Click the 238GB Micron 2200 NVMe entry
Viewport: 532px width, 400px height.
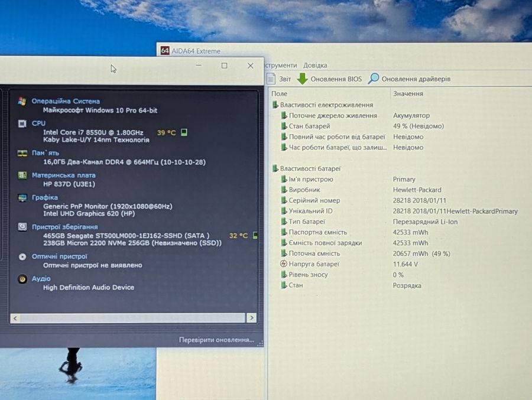pos(132,243)
